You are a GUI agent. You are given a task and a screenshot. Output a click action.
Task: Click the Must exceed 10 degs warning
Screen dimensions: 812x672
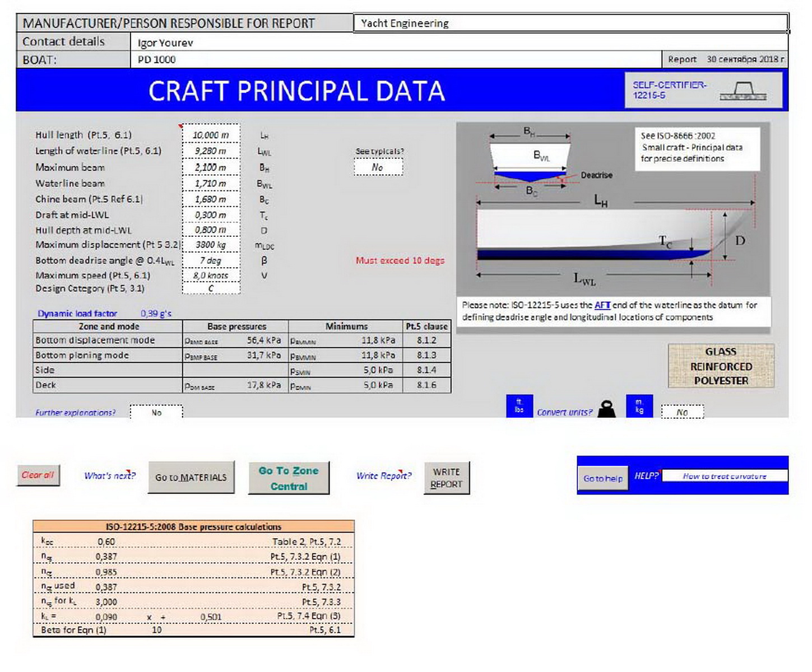coord(400,260)
